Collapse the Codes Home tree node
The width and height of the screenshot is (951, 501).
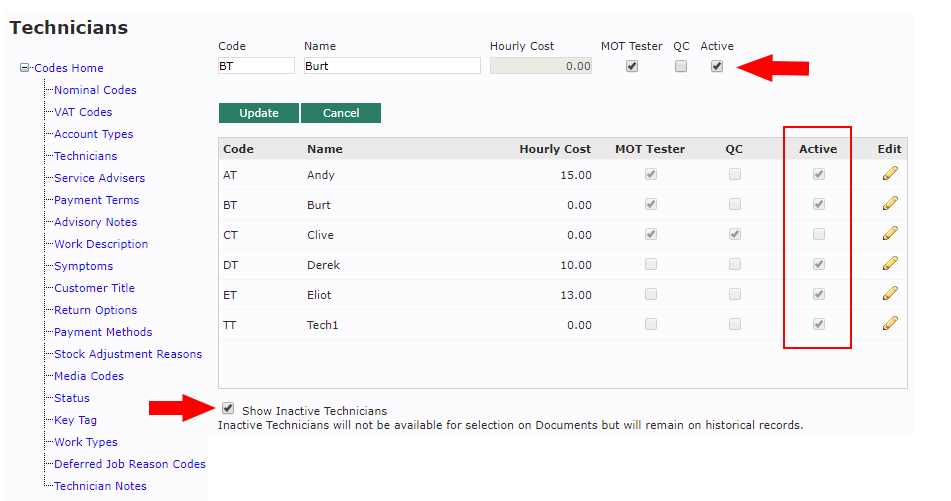tap(25, 68)
